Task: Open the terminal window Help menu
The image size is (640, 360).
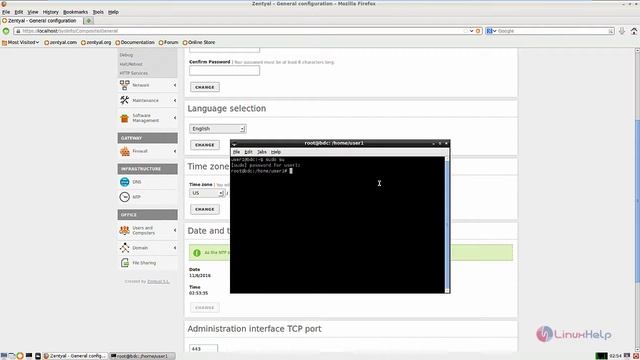Action: 276,152
